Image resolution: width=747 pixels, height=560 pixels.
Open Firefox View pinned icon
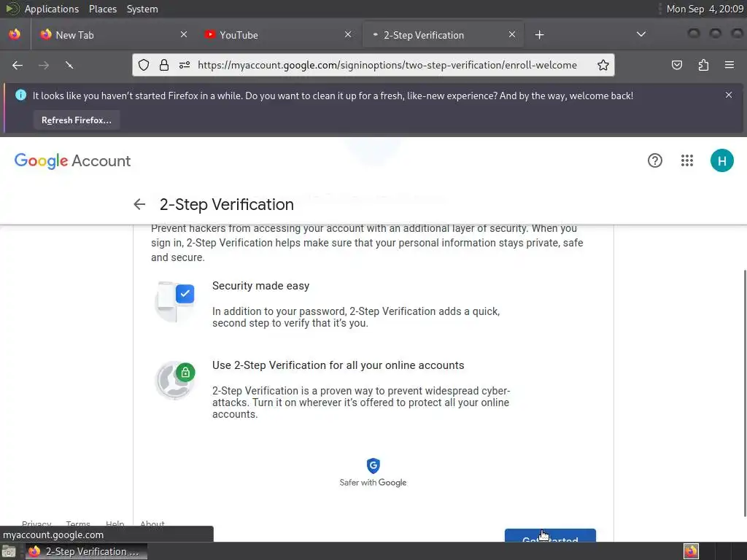[15, 34]
